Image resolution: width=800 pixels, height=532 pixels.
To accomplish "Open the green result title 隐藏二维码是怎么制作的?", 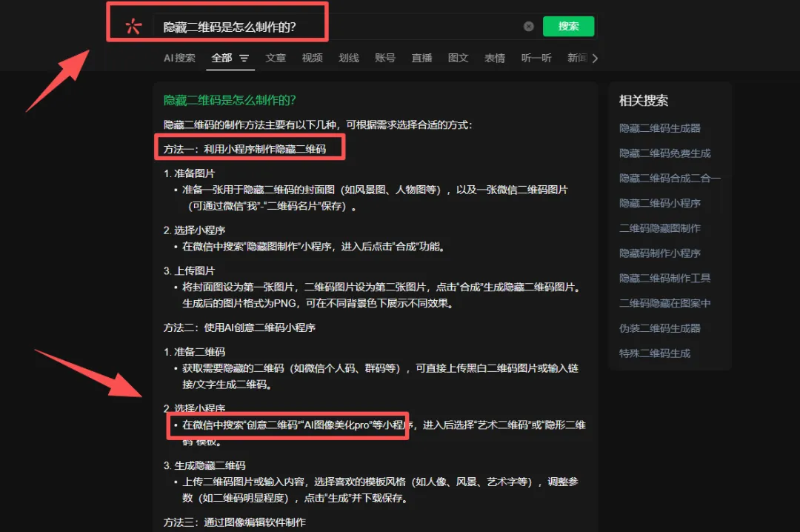I will click(x=230, y=100).
